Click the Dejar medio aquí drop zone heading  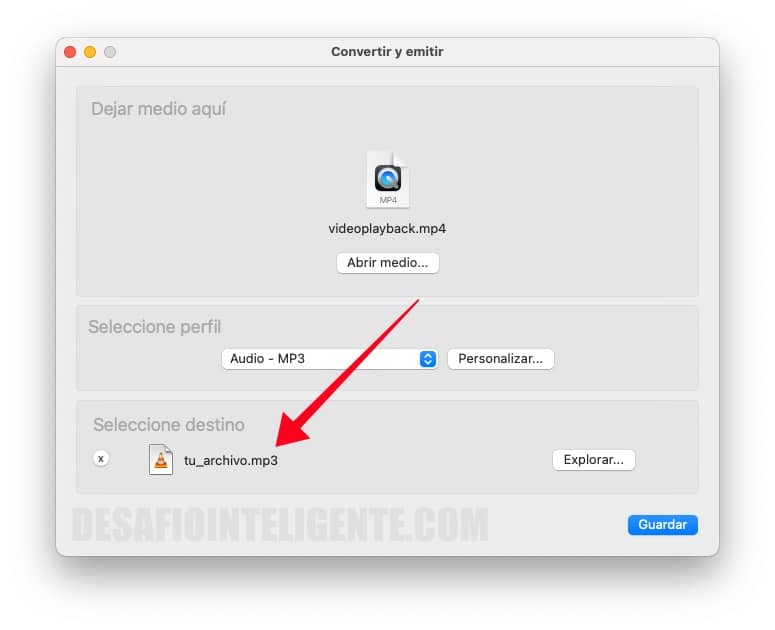pyautogui.click(x=159, y=109)
